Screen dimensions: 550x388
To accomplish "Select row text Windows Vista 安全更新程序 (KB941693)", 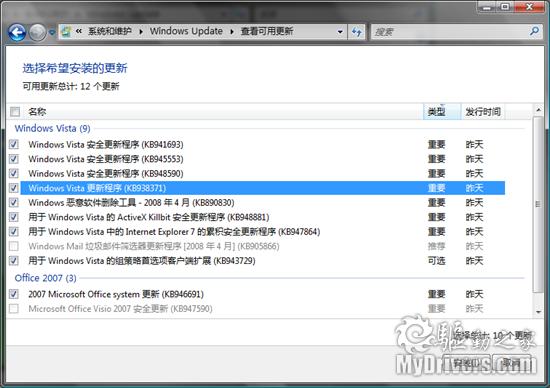I will tap(106, 144).
